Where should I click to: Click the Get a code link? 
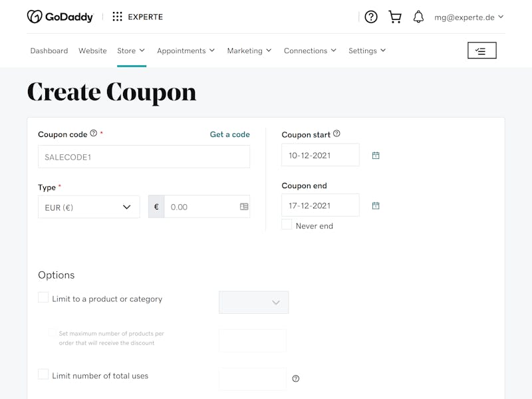click(x=229, y=134)
